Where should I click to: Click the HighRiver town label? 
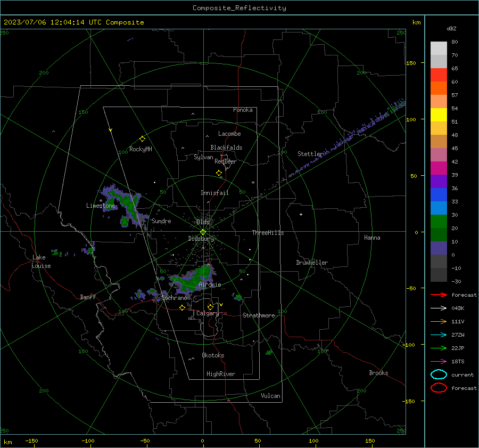click(x=221, y=374)
